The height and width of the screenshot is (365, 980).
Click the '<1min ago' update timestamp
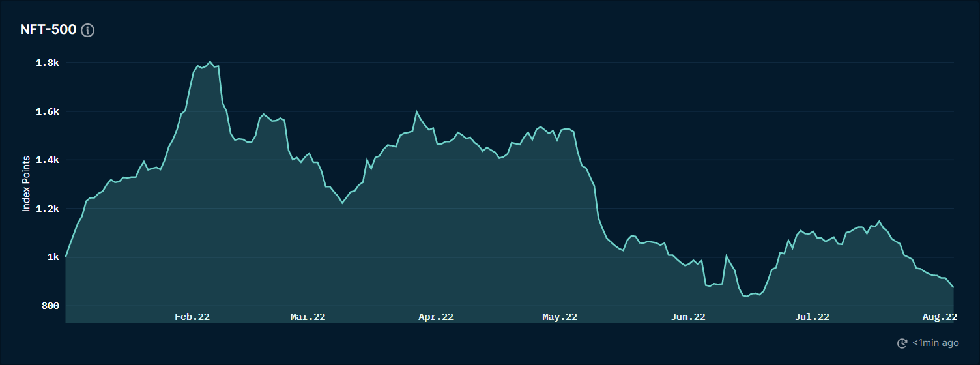tap(935, 343)
